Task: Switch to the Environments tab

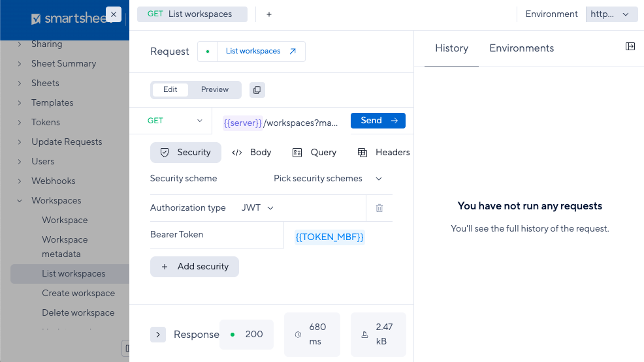Action: 521,48
